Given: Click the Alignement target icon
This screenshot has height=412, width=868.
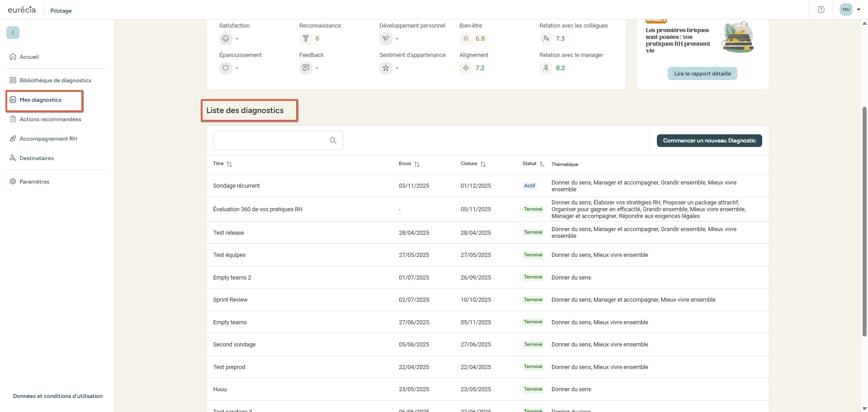Looking at the screenshot, I should [x=466, y=68].
